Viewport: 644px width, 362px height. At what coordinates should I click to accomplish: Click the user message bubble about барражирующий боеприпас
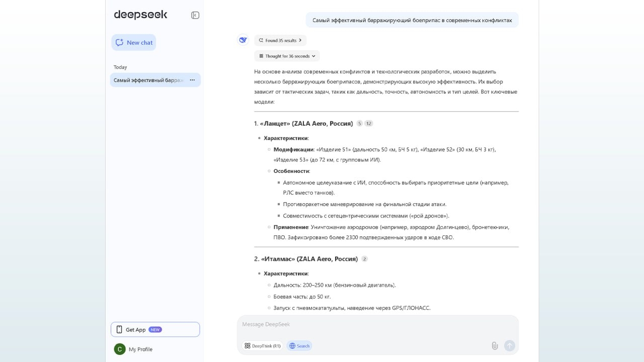(x=412, y=20)
